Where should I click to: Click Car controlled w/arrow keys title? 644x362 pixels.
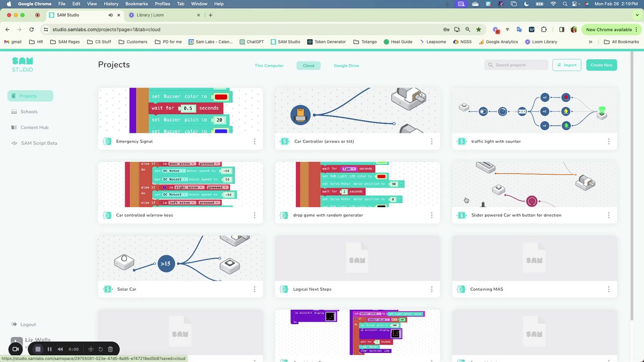pyautogui.click(x=144, y=215)
